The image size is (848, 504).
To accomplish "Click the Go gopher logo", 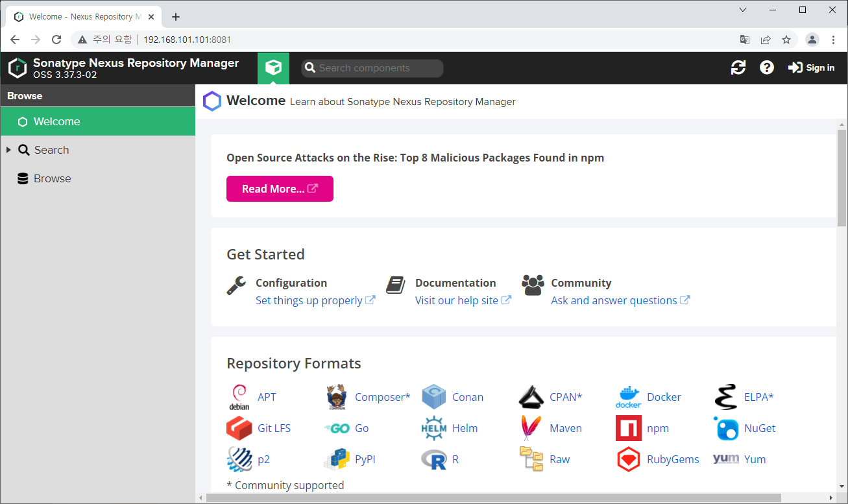I will click(337, 428).
